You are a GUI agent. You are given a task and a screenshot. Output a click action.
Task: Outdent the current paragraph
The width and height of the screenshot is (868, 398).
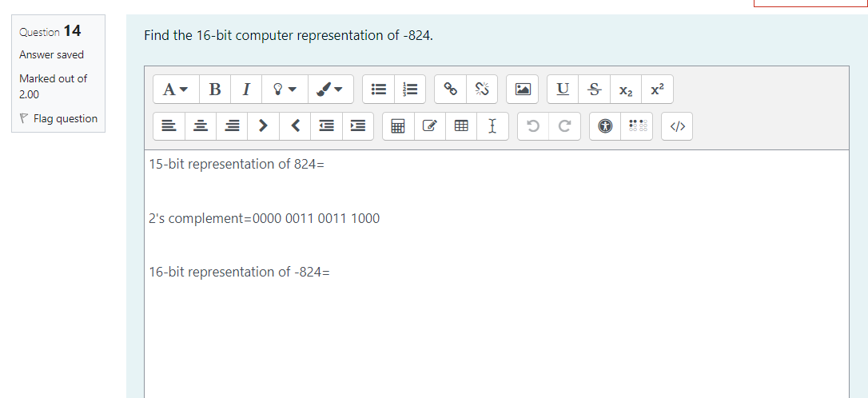pos(327,126)
